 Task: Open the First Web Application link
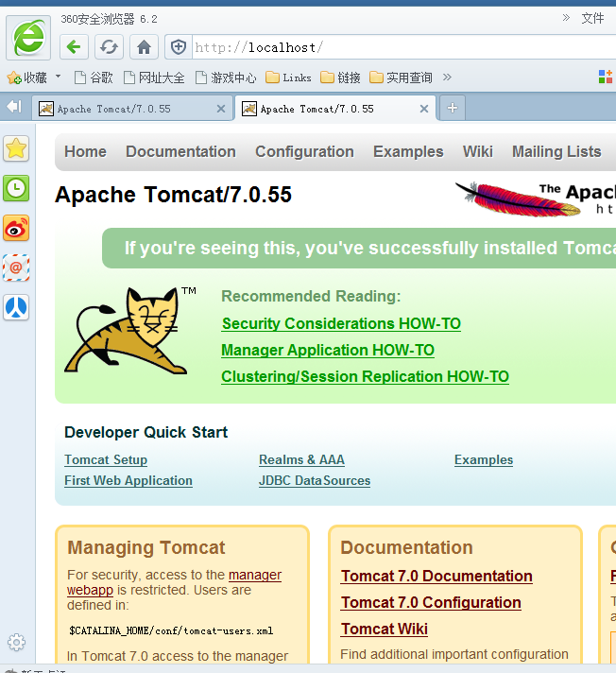128,480
